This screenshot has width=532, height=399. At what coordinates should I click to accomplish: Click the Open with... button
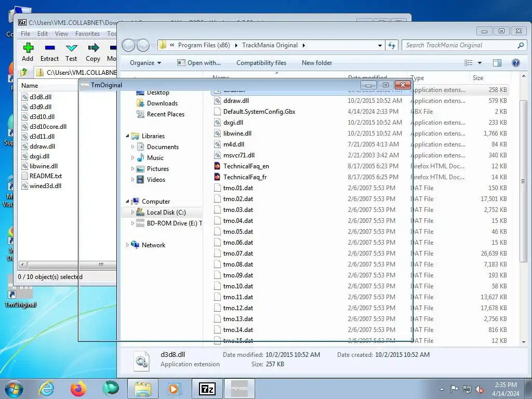coord(199,63)
